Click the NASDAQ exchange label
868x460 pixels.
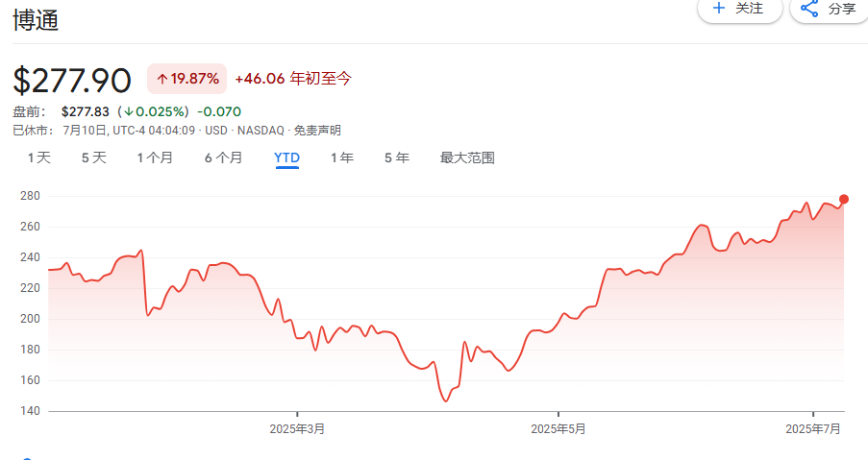(260, 131)
